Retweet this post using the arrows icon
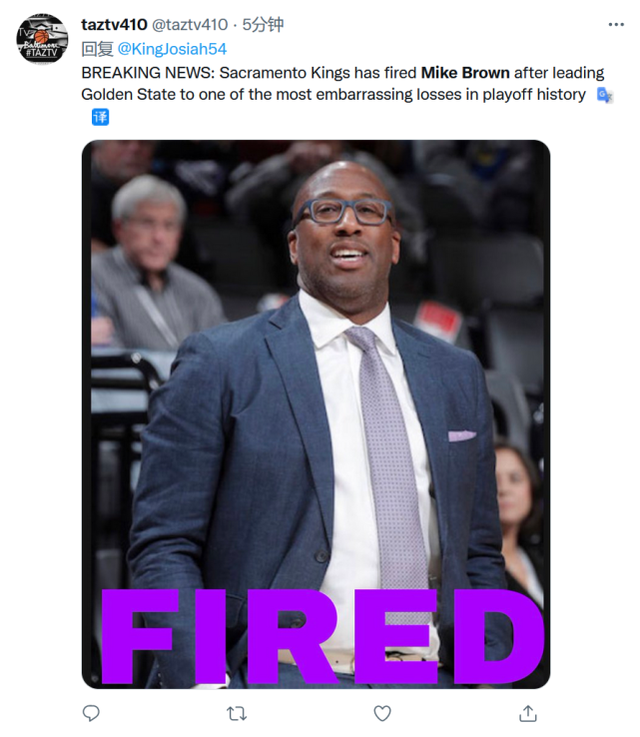 pos(236,713)
